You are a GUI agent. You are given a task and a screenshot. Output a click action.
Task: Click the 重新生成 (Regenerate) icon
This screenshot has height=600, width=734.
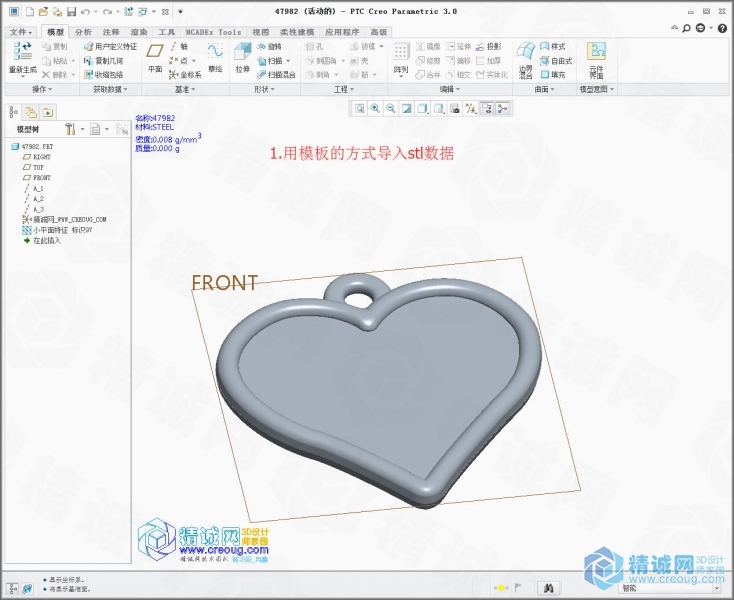click(x=22, y=58)
